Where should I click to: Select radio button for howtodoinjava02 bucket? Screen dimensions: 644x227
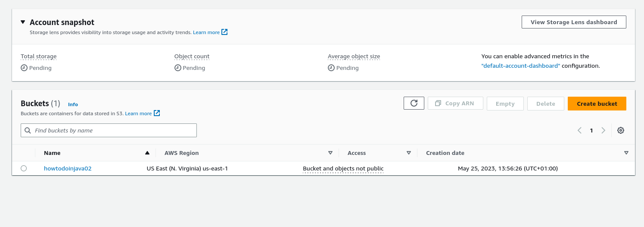24,168
